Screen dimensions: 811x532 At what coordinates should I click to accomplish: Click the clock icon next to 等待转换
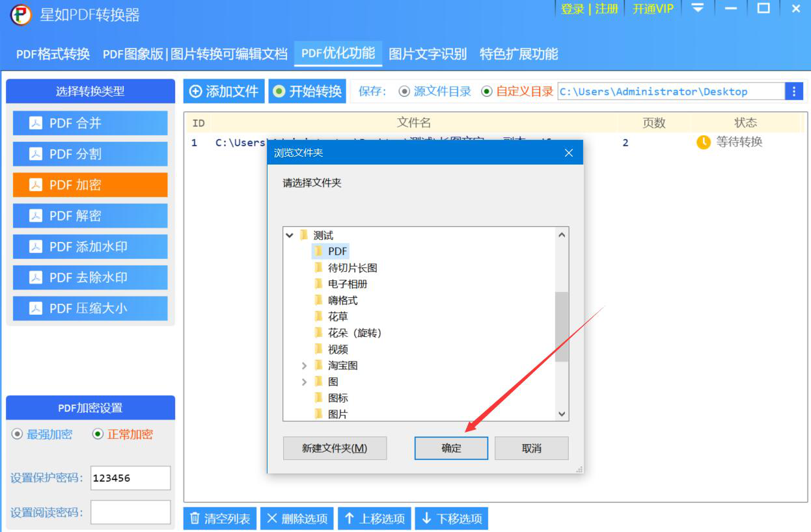pyautogui.click(x=704, y=142)
